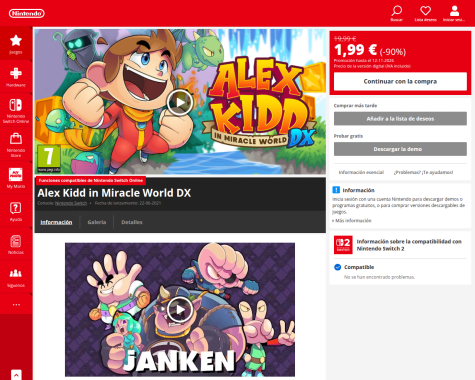Open the My Mario sidebar icon
475x380 pixels.
(x=16, y=174)
